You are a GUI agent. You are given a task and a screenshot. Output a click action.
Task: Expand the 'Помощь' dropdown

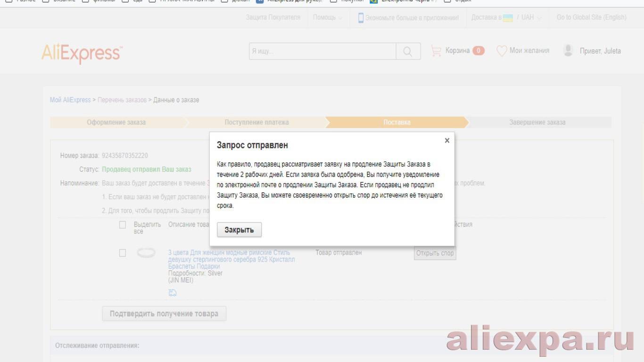click(x=328, y=17)
